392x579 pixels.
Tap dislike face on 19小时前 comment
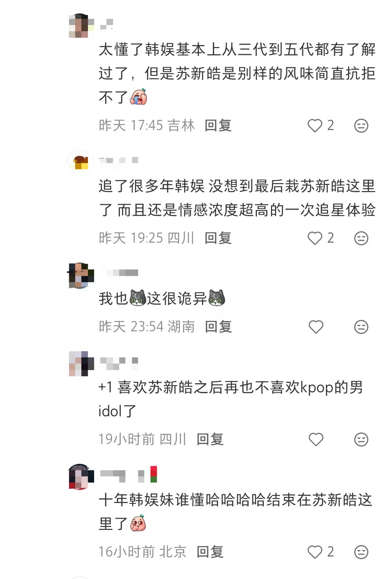point(361,440)
